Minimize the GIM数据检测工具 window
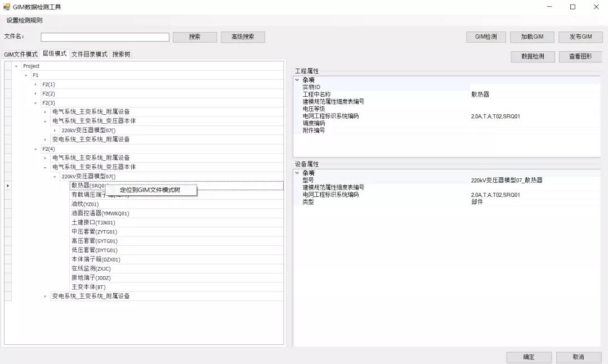 (549, 7)
